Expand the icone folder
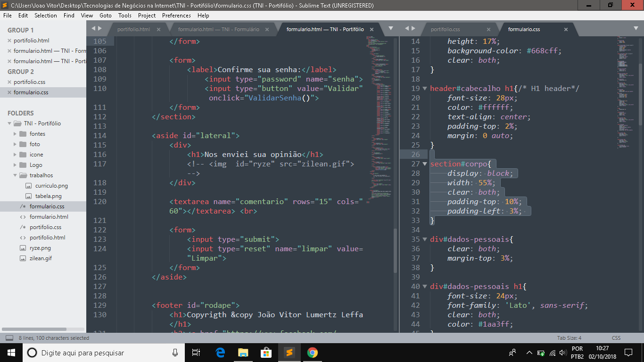 pos(15,155)
